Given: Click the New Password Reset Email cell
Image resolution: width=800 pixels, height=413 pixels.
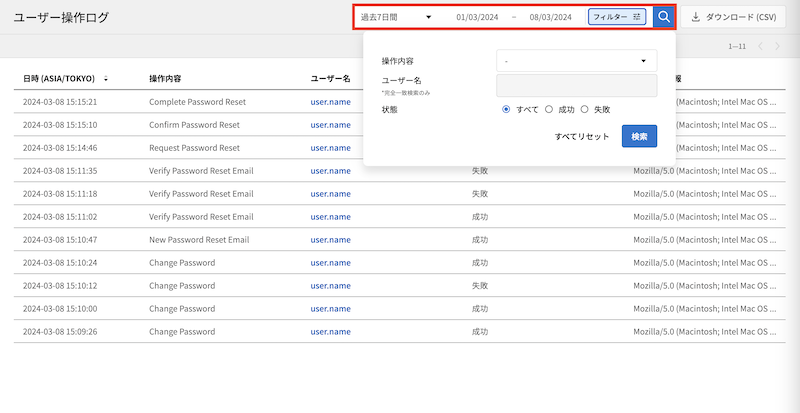Looking at the screenshot, I should [x=199, y=239].
